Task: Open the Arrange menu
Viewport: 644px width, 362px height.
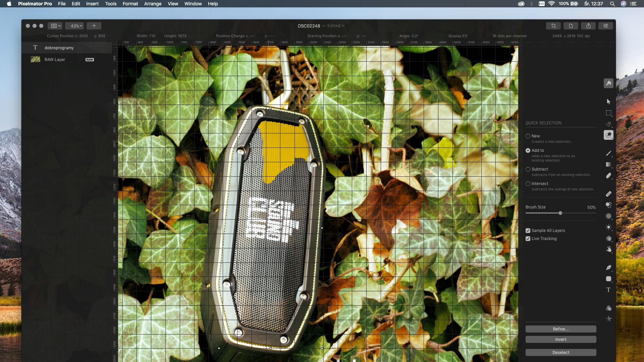Action: point(153,4)
